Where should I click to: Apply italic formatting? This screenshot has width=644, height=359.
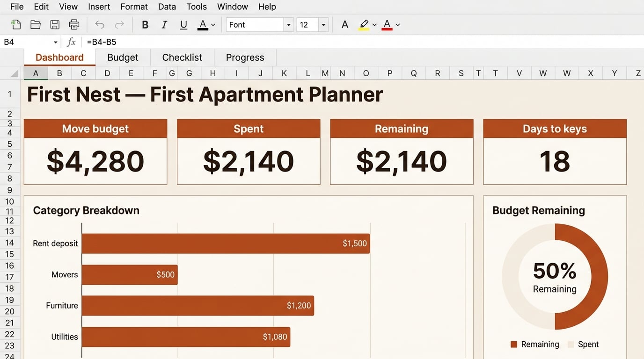(164, 25)
